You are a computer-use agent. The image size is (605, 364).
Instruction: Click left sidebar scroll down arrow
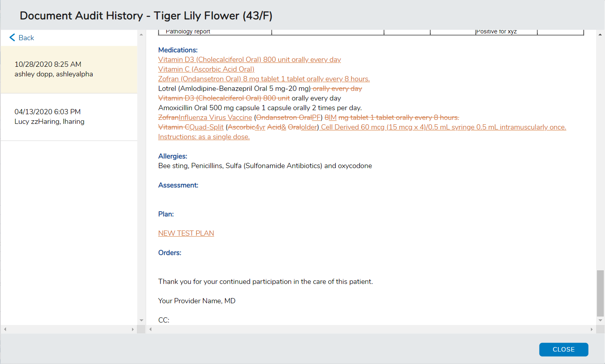coord(141,320)
